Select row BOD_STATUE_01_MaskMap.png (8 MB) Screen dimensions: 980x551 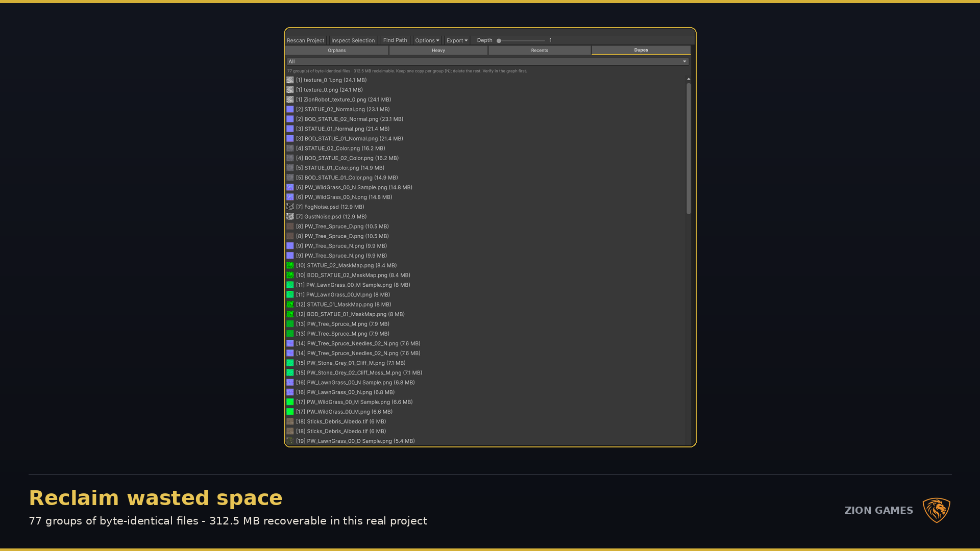485,314
